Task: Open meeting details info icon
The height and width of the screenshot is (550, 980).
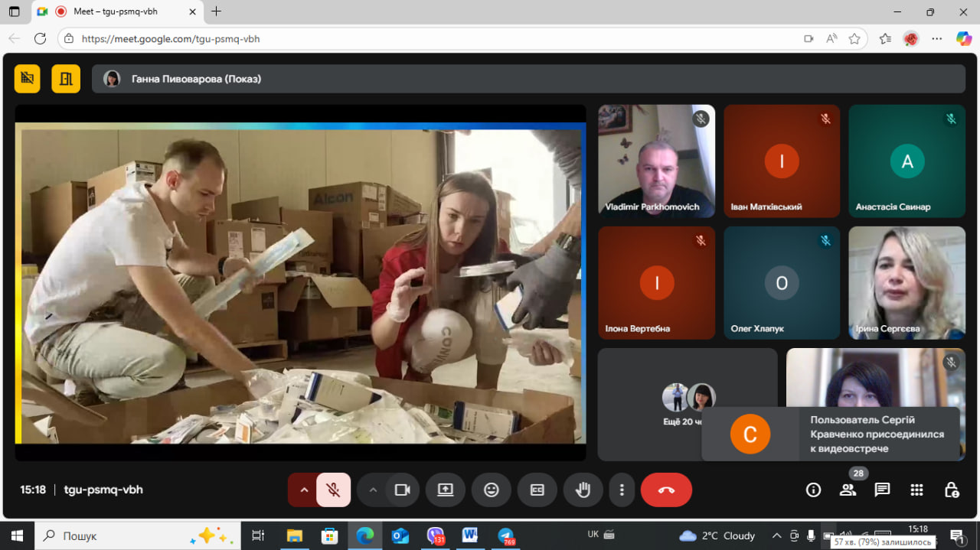Action: [813, 490]
